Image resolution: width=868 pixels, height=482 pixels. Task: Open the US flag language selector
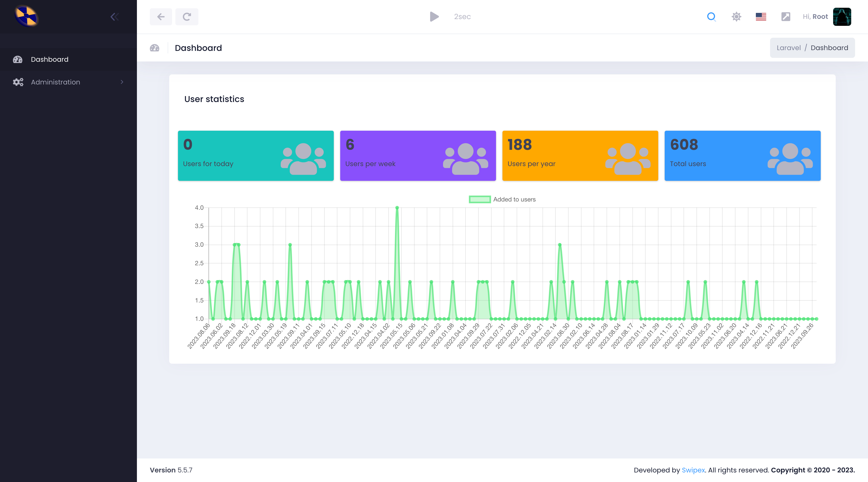(761, 17)
